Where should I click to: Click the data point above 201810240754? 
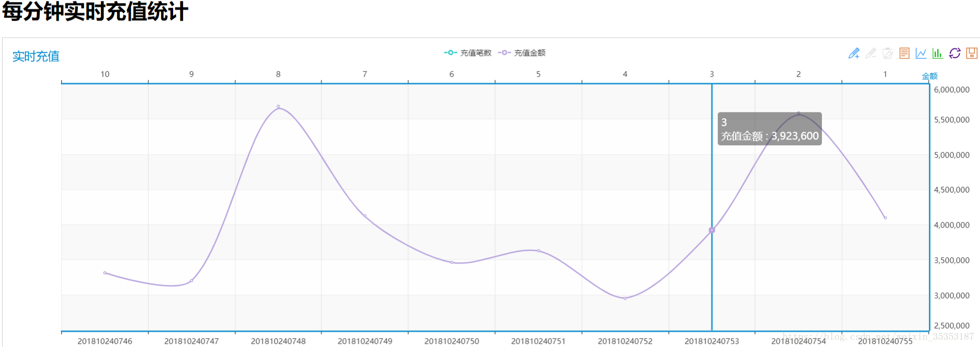pos(798,113)
